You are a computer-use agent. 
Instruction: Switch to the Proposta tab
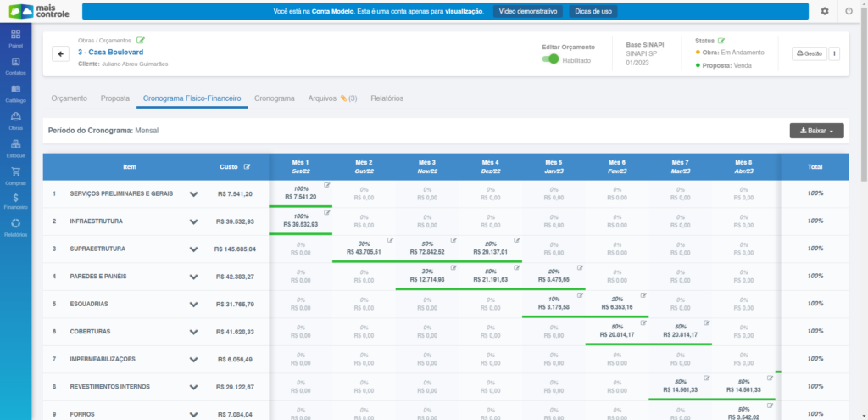(x=115, y=98)
